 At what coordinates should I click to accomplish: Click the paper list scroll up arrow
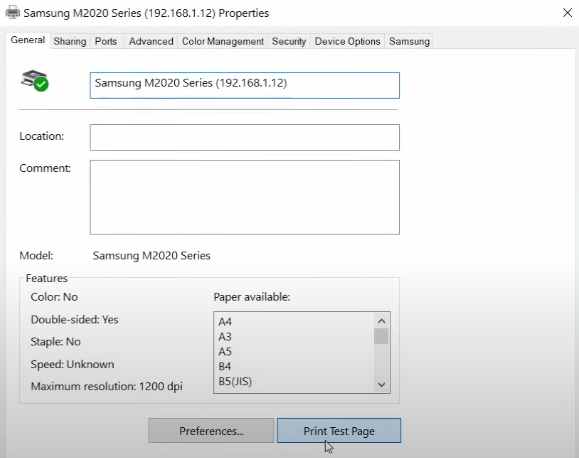[x=381, y=321]
